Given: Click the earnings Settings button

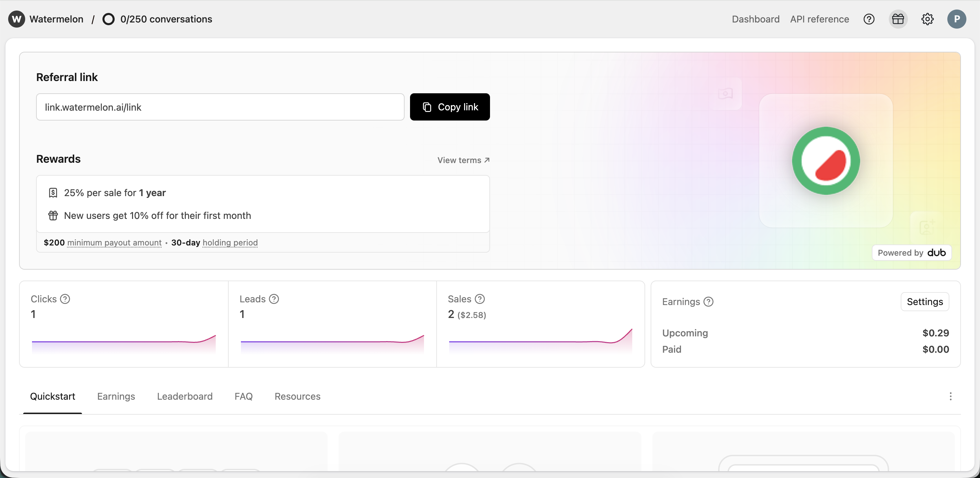Looking at the screenshot, I should coord(925,302).
